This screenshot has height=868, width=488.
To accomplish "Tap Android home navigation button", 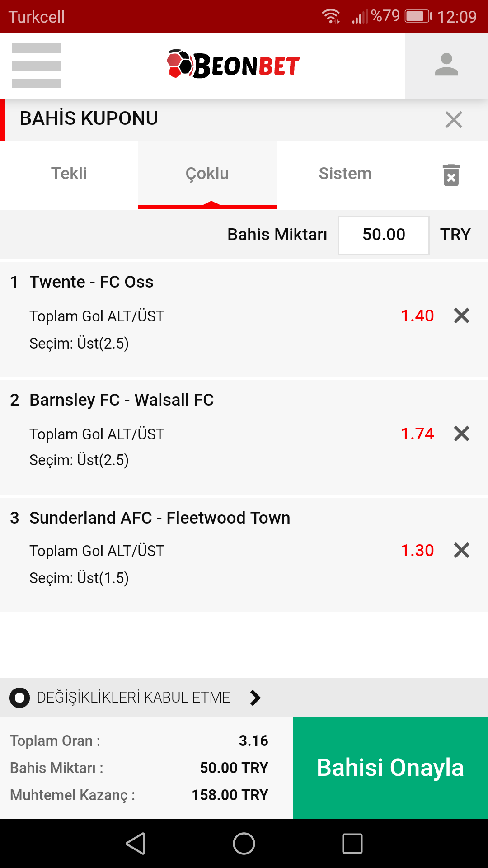I will [244, 844].
